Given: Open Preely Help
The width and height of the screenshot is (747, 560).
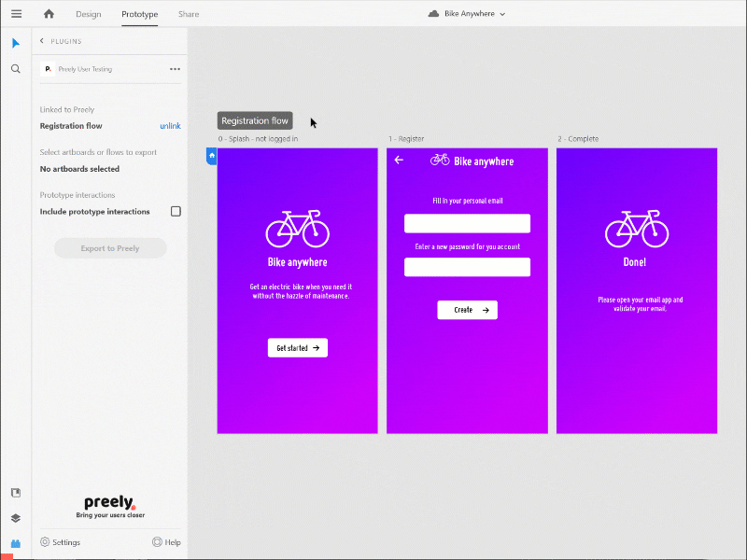Looking at the screenshot, I should pos(166,542).
